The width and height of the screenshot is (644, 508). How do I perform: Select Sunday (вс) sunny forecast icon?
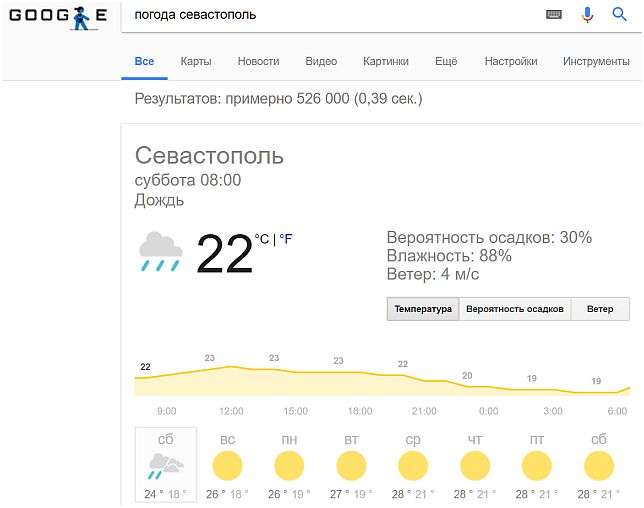[x=228, y=466]
